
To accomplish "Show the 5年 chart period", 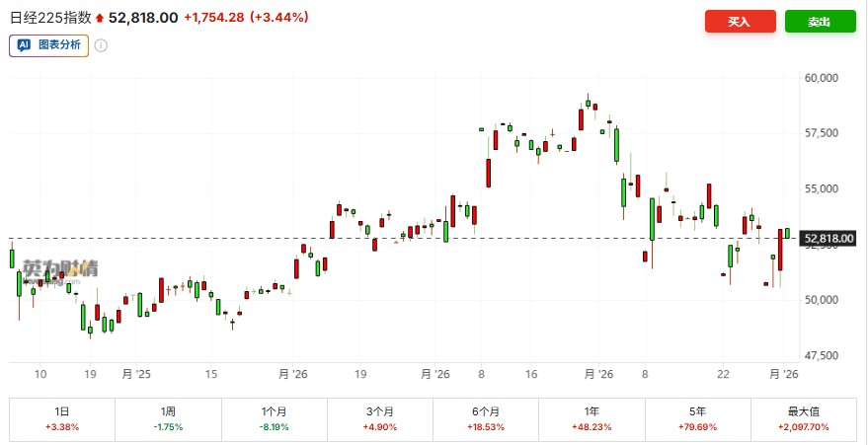I will [x=698, y=419].
